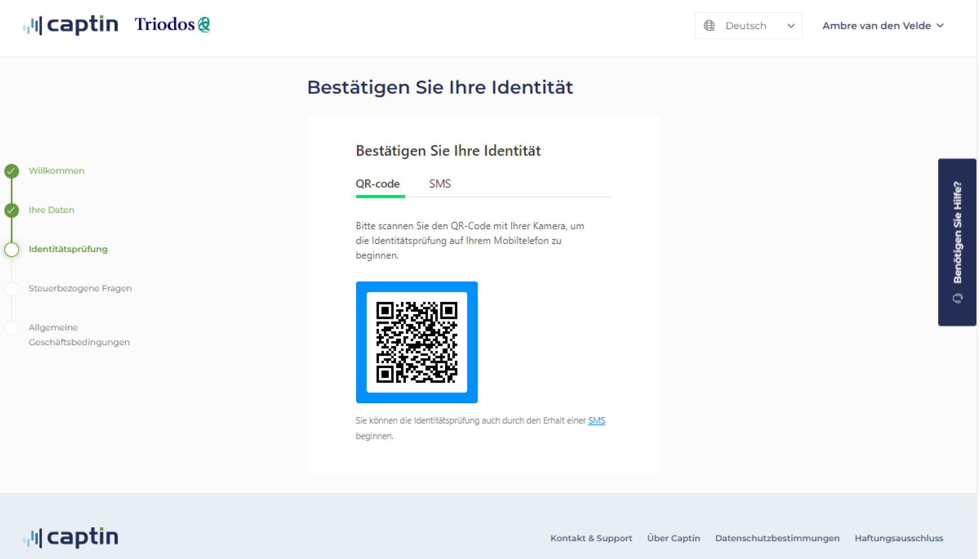Click the chevron beside Ambre van den Velde
This screenshot has width=980, height=559.
[940, 26]
